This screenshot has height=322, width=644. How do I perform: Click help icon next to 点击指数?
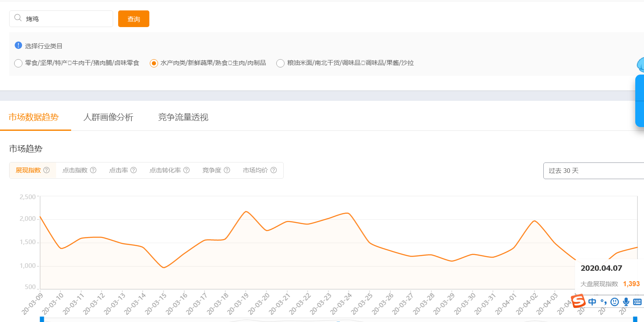tap(93, 170)
